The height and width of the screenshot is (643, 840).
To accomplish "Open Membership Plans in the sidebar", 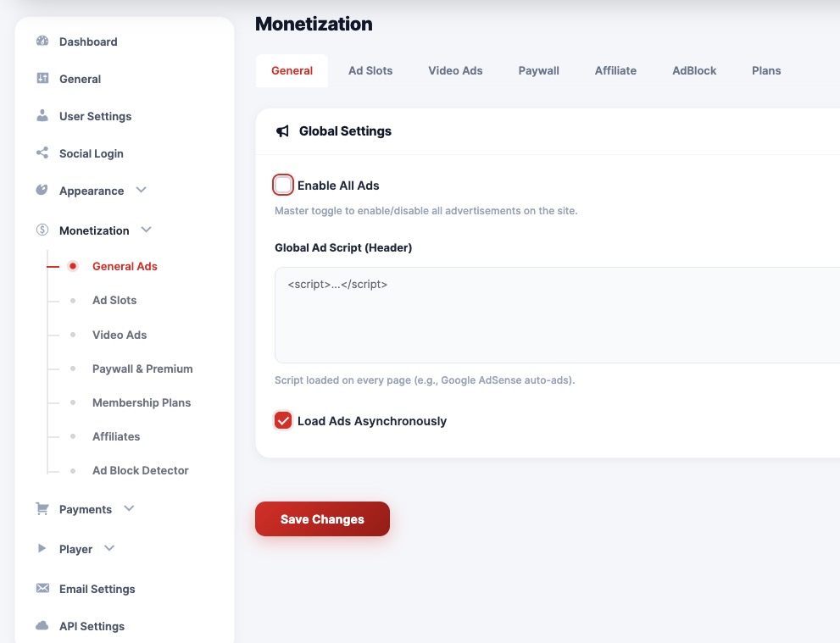I will pyautogui.click(x=141, y=402).
